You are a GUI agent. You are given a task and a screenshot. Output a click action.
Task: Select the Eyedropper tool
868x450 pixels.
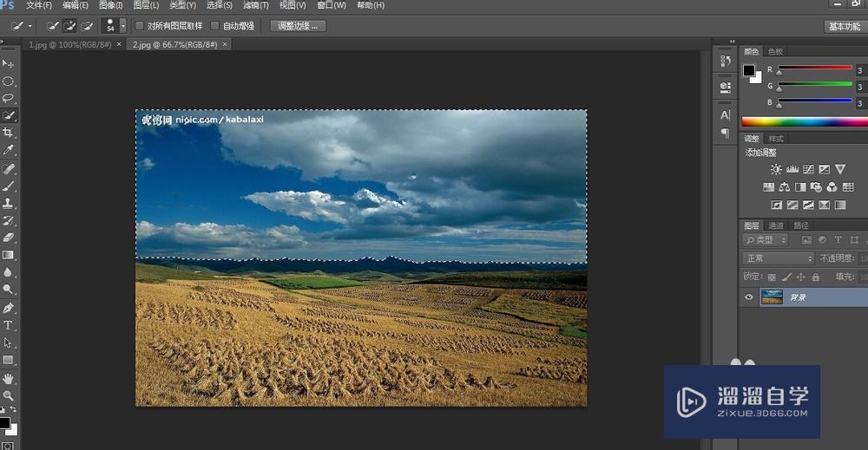tap(9, 150)
